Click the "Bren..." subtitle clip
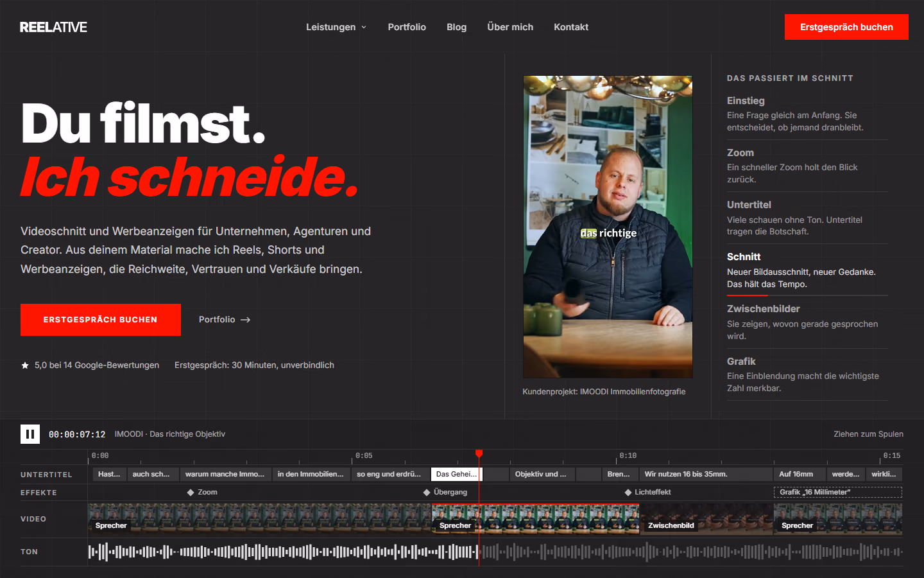The image size is (924, 578). click(619, 475)
